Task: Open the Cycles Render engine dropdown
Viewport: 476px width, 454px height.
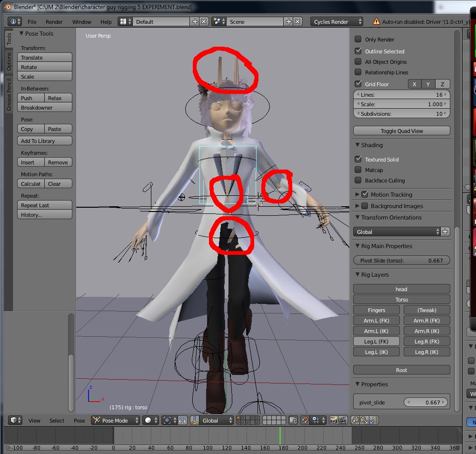Action: pos(337,21)
